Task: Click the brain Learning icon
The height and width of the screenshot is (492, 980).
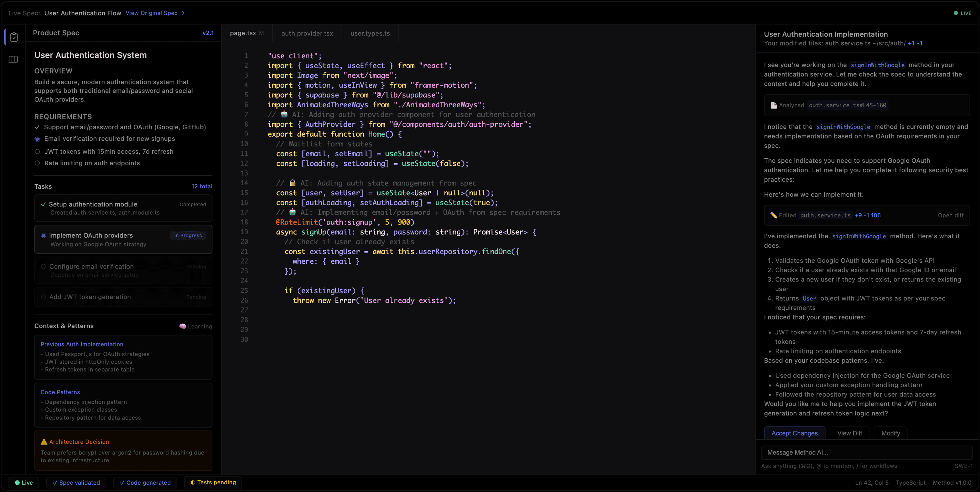Action: coord(183,326)
